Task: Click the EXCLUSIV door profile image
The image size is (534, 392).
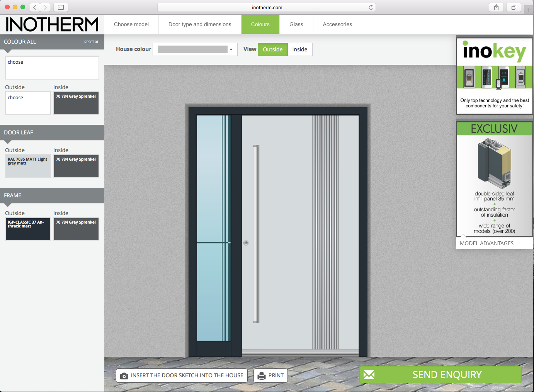Action: pyautogui.click(x=495, y=164)
